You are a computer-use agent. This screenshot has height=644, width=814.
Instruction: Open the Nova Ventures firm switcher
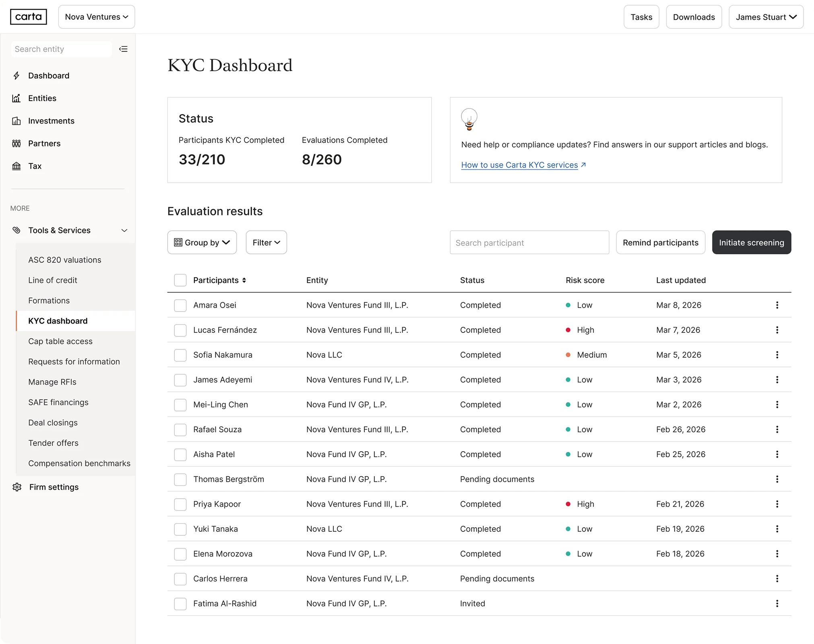97,17
